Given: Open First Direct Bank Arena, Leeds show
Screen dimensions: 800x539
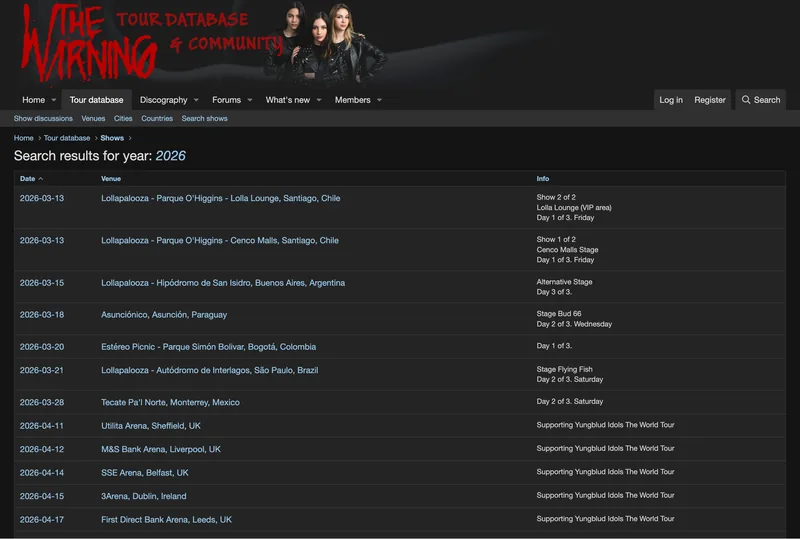Looking at the screenshot, I should (166, 520).
